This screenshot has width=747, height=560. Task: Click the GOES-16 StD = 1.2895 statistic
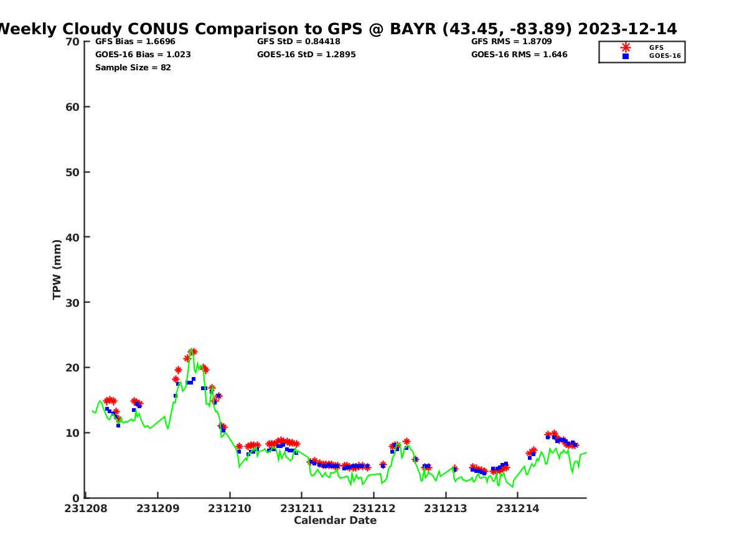coord(306,55)
